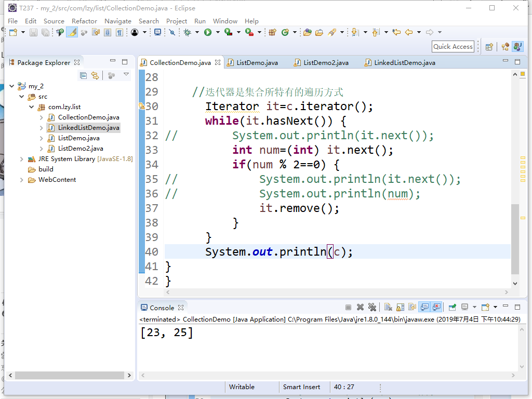Go to Next Annotation arrow icon
The width and height of the screenshot is (532, 399).
click(x=355, y=32)
